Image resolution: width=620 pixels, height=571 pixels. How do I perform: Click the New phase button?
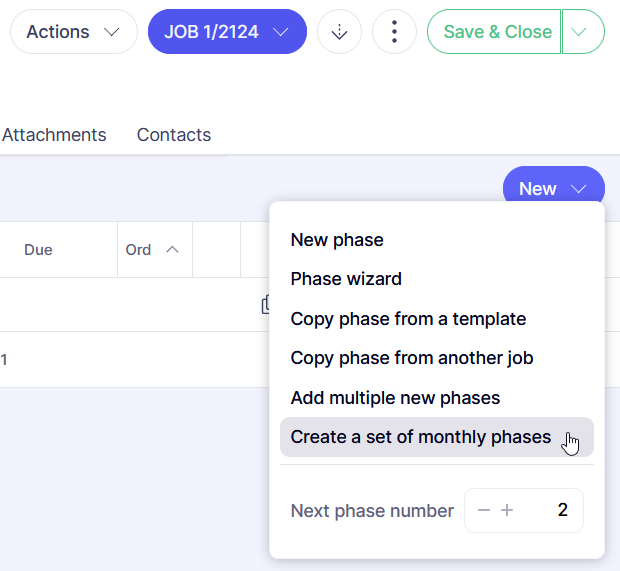pyautogui.click(x=553, y=188)
